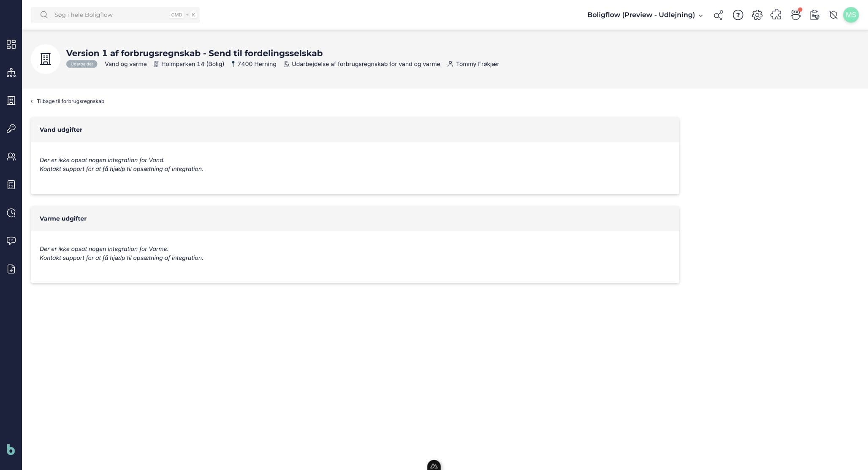Open the notifications icon with red dot
This screenshot has height=470, width=868.
[795, 15]
